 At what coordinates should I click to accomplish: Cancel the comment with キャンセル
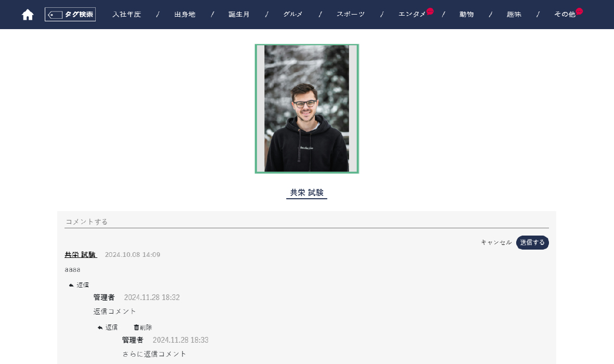(496, 242)
